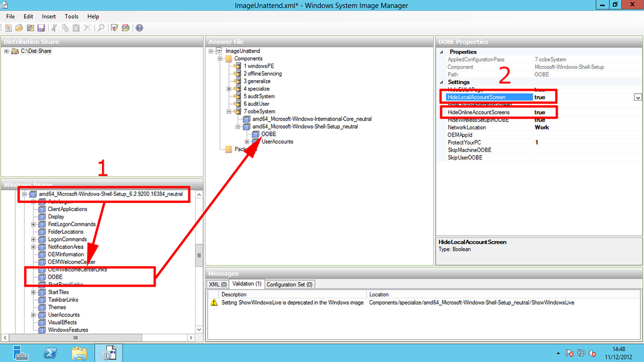Select 6 auditUser pass
The width and height of the screenshot is (644, 362).
[x=256, y=104]
